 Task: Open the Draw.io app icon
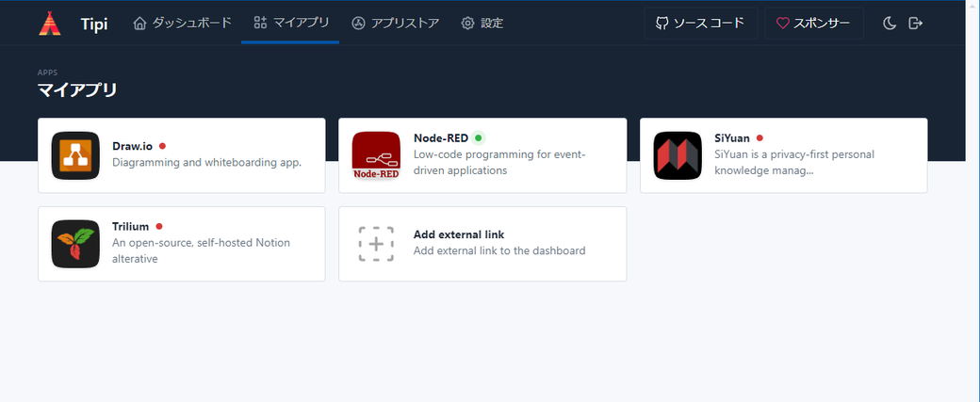point(75,155)
